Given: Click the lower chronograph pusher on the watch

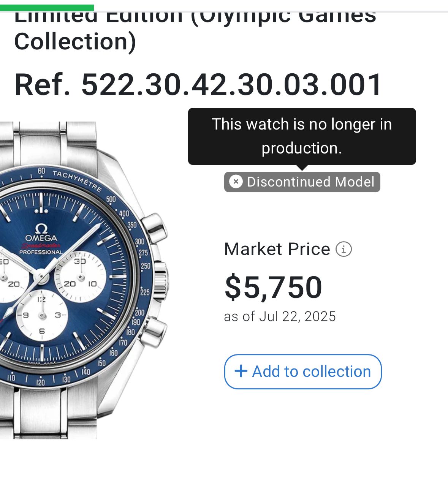Looking at the screenshot, I should coord(154,332).
